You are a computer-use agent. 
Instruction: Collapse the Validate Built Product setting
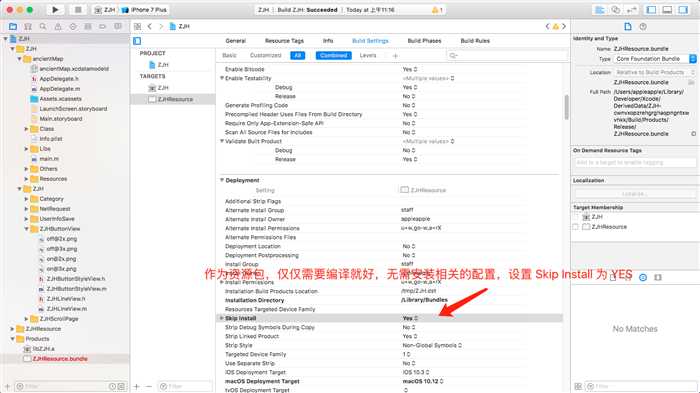click(x=222, y=141)
